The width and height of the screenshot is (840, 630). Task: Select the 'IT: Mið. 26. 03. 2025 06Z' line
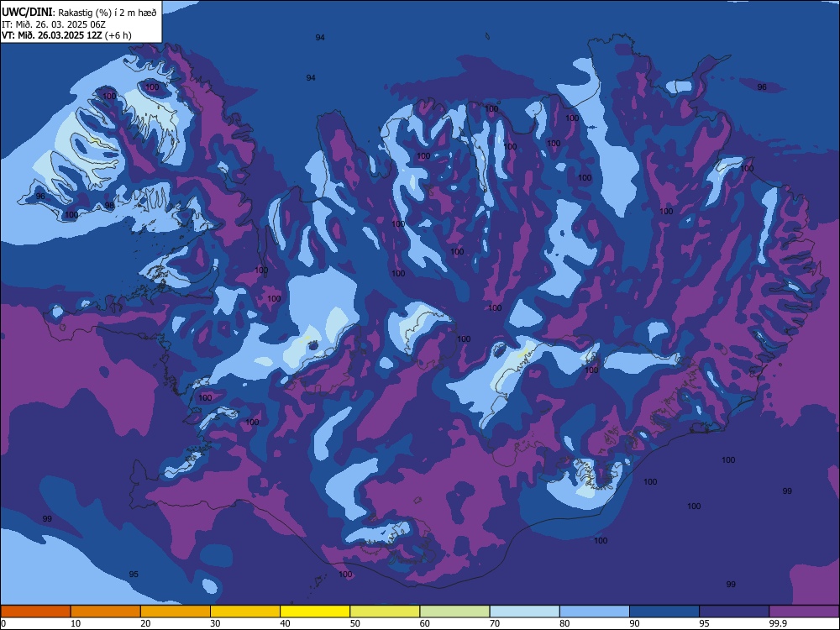point(54,24)
